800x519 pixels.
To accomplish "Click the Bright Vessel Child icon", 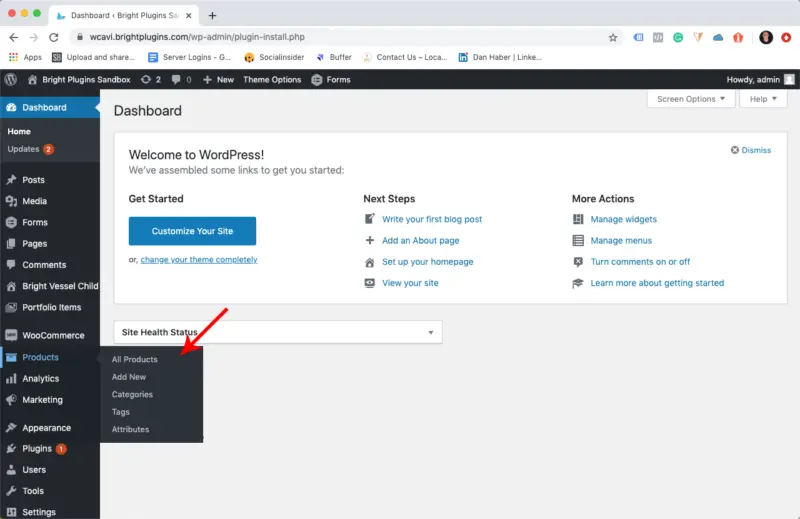I will pos(11,286).
